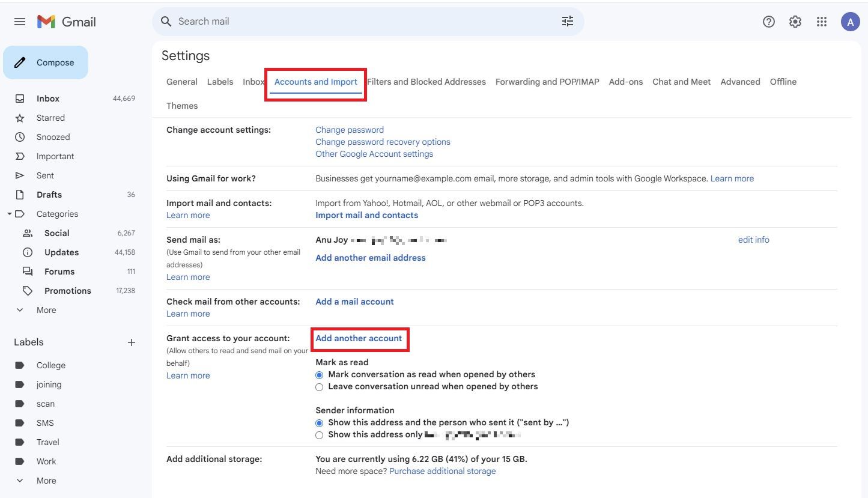Open the Themes tab

coord(182,106)
